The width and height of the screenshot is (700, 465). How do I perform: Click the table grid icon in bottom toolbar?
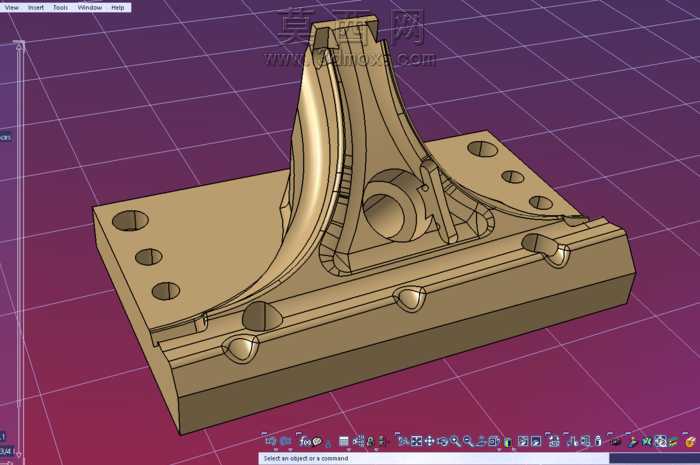point(344,442)
